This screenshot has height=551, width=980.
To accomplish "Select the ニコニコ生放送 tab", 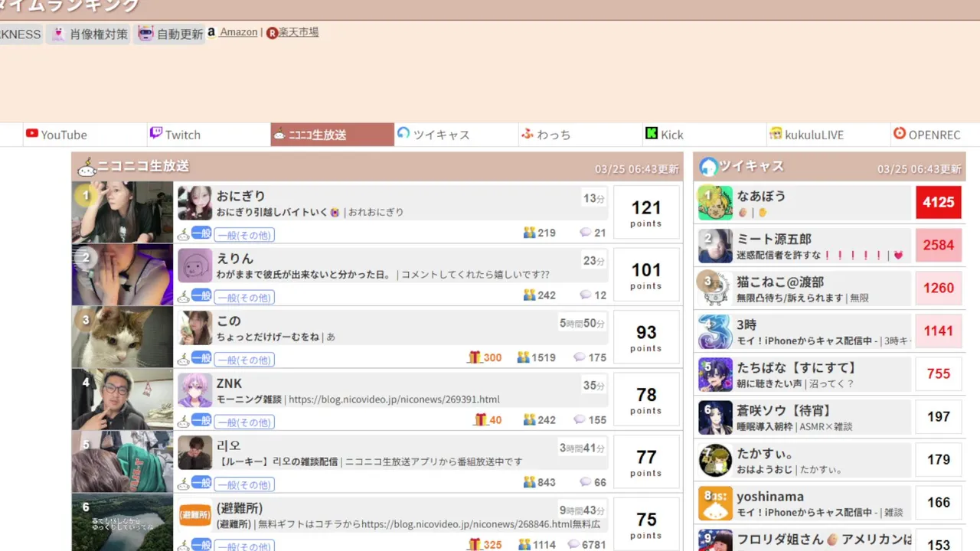I will click(x=332, y=135).
